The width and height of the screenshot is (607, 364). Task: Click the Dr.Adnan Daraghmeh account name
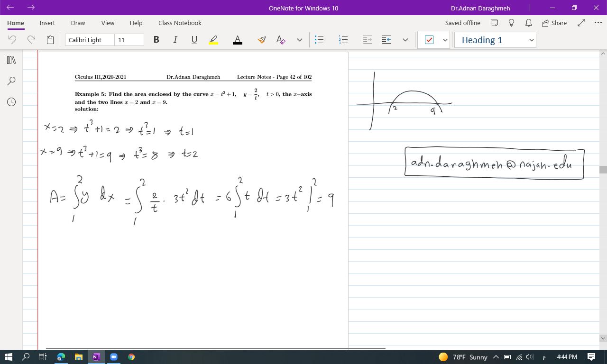[x=480, y=8]
